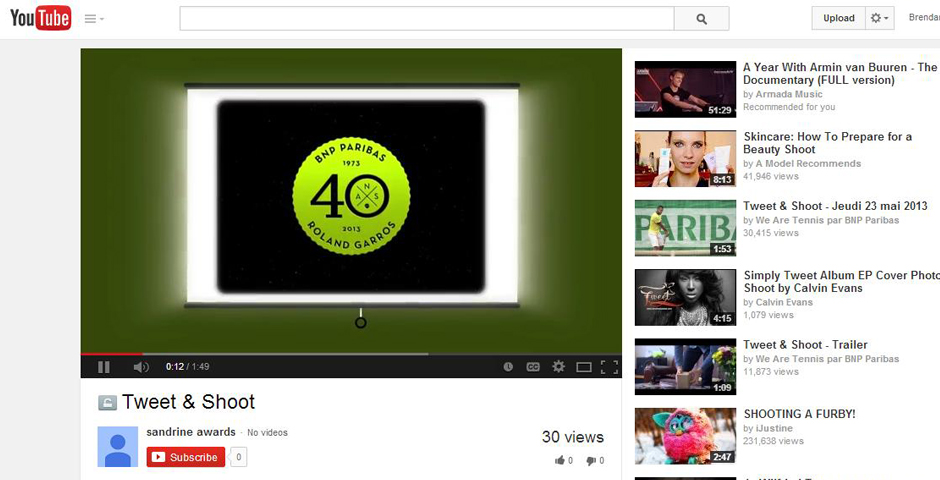Click the '30 views' count
This screenshot has height=480, width=940.
pyautogui.click(x=573, y=437)
